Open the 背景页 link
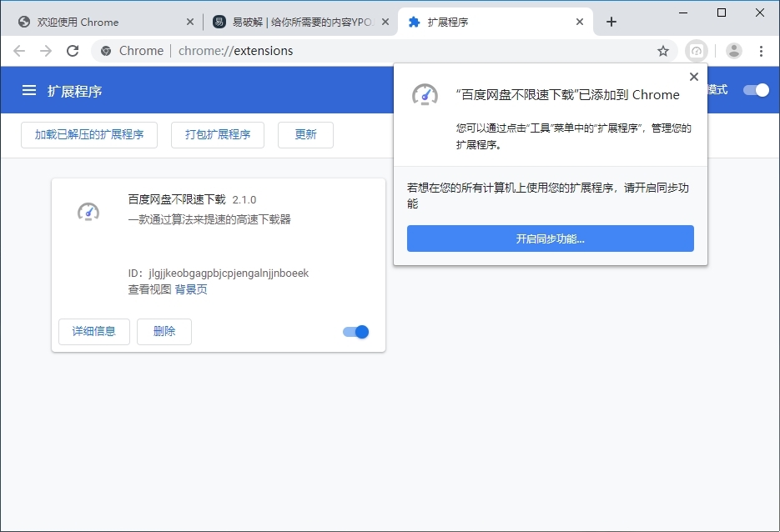 click(194, 289)
